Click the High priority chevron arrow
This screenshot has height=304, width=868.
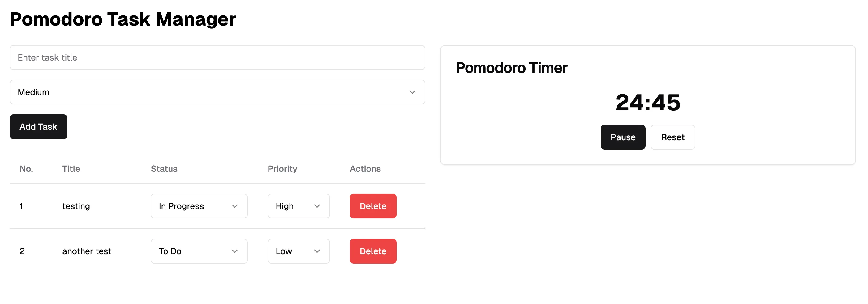316,206
